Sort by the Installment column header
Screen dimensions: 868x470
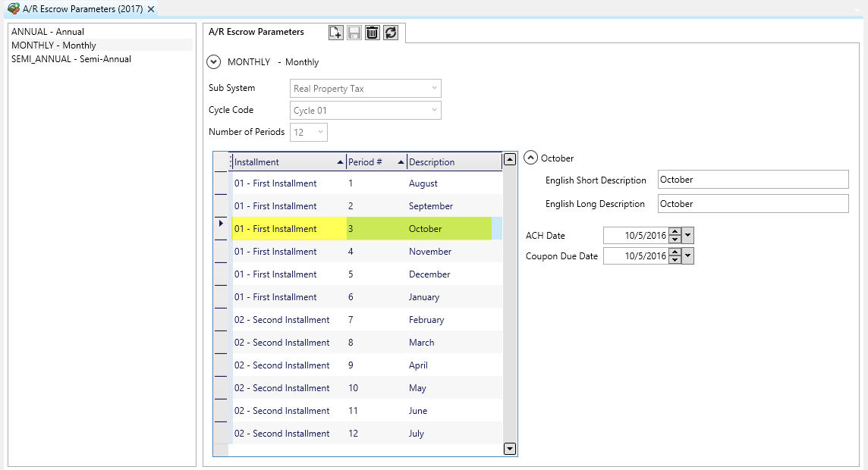pos(285,162)
